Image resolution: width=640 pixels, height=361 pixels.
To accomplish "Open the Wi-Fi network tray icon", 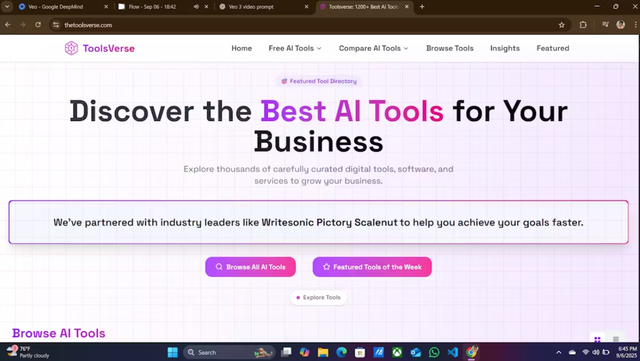I will (586, 352).
